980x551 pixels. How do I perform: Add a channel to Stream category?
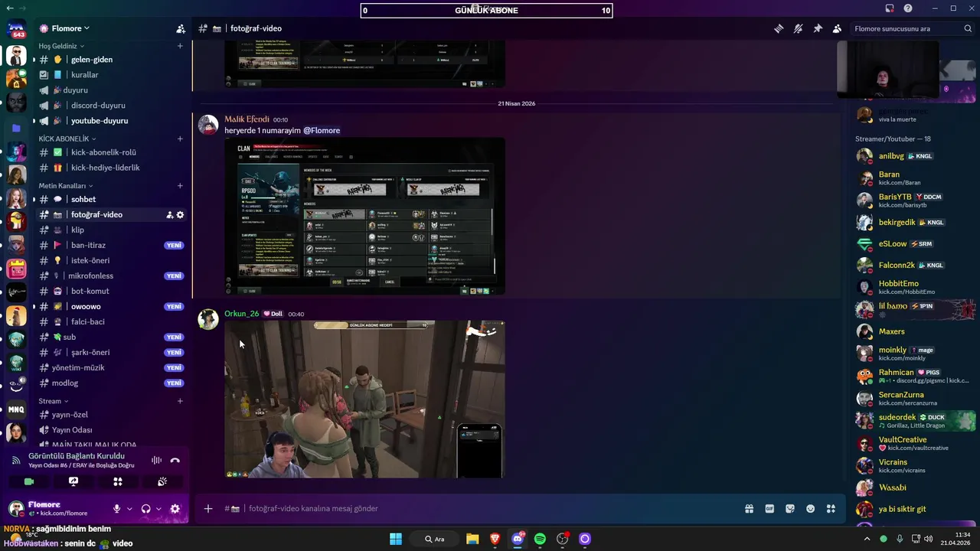click(x=180, y=401)
